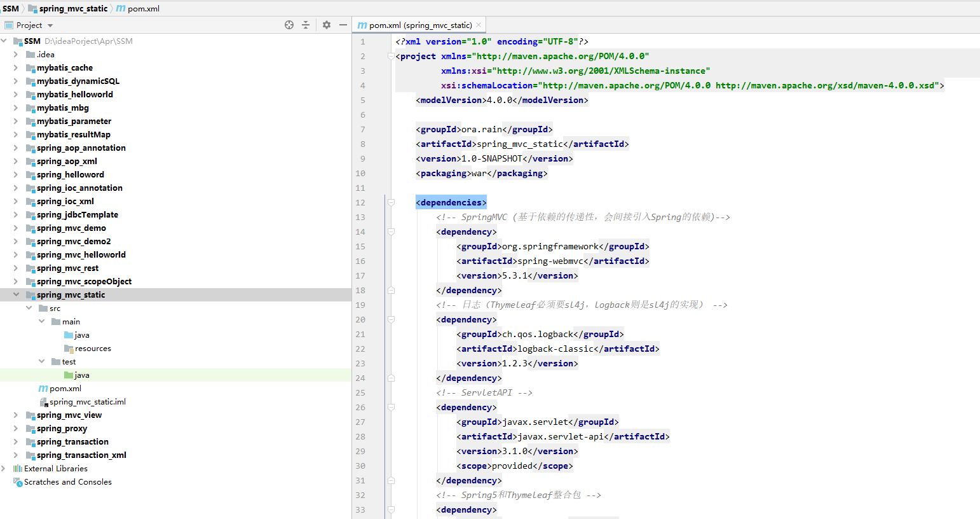Click version 5.3.1 text on line 17
Image resolution: width=980 pixels, height=519 pixels.
(x=515, y=275)
